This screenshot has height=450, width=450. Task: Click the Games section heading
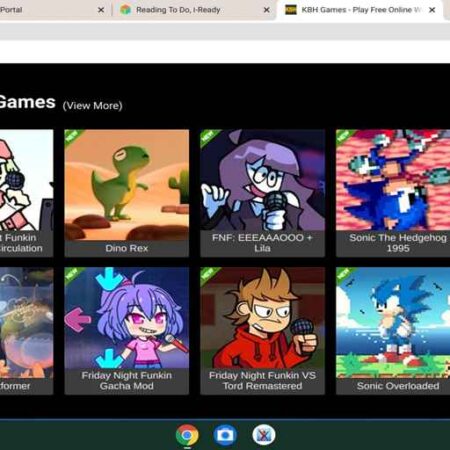click(x=27, y=102)
